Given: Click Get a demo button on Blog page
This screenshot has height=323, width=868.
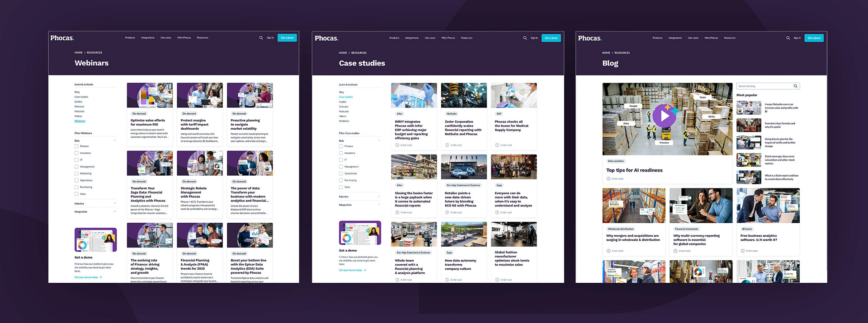Looking at the screenshot, I should pos(814,38).
